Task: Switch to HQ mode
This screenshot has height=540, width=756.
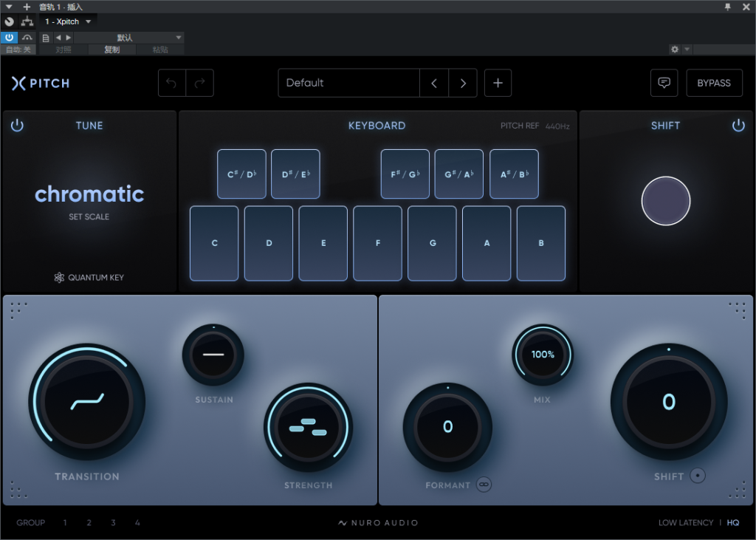Action: click(x=733, y=522)
